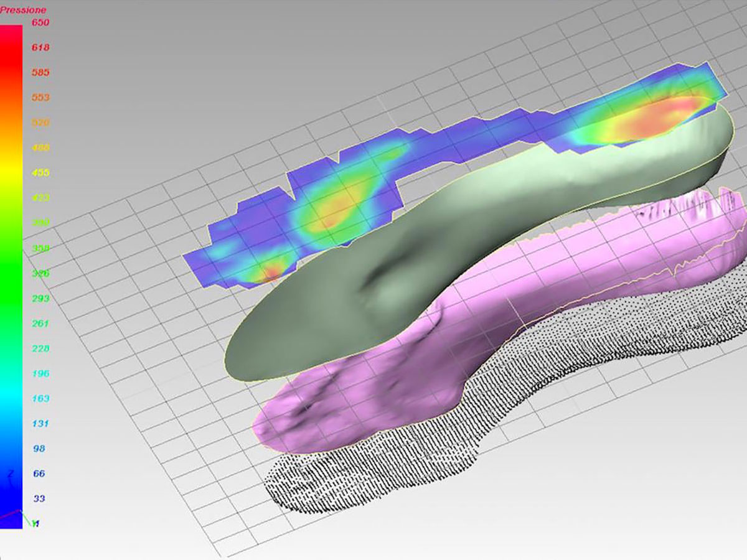
Task: Click the big toe red pressure spot
Action: [271, 272]
